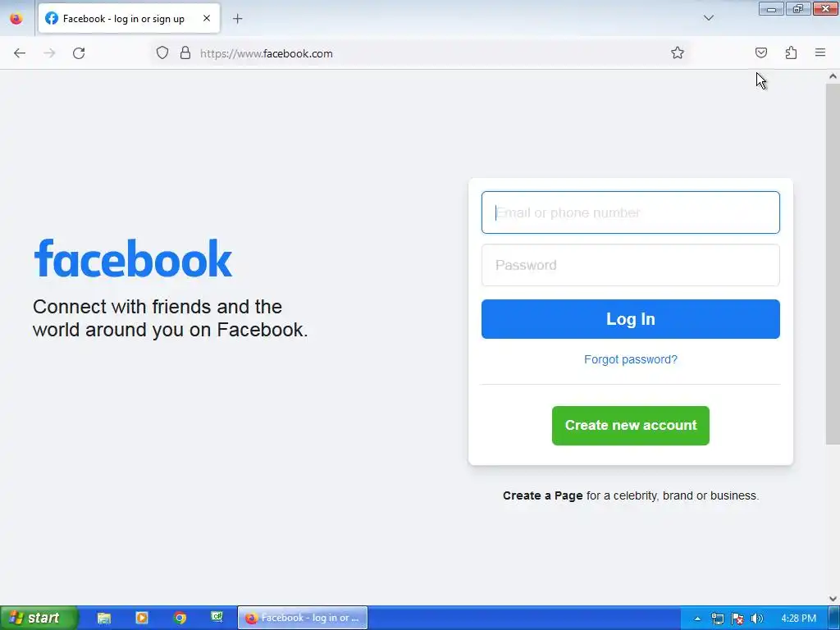Select the Facebook Firefox taskbar button
Viewport: 840px width, 630px height.
point(303,618)
